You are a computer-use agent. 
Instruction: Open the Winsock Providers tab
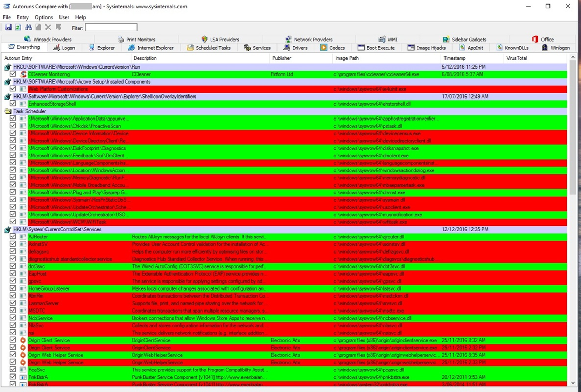pyautogui.click(x=48, y=39)
